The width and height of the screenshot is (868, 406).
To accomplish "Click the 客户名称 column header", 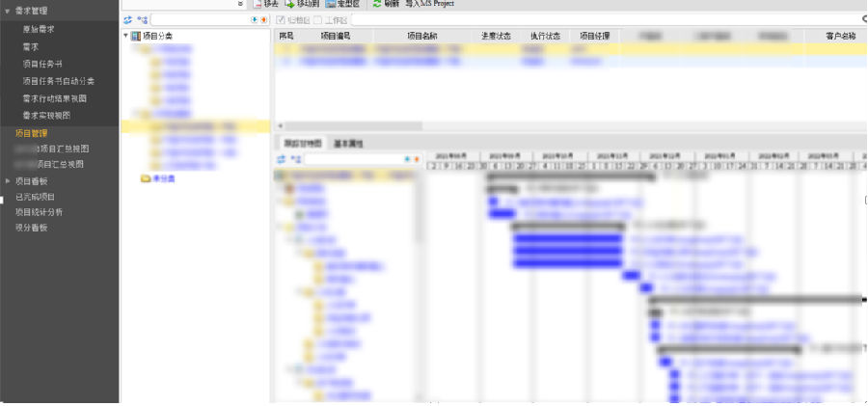I will 840,36.
